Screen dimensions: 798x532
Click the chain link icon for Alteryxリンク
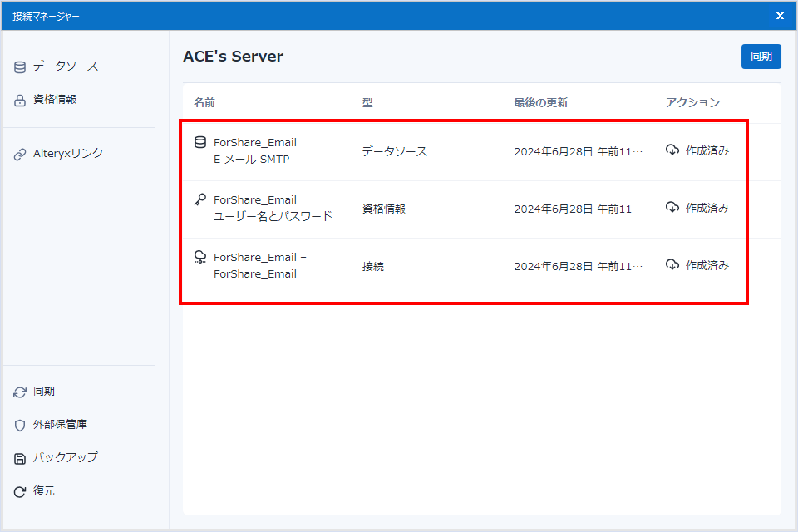tap(20, 154)
